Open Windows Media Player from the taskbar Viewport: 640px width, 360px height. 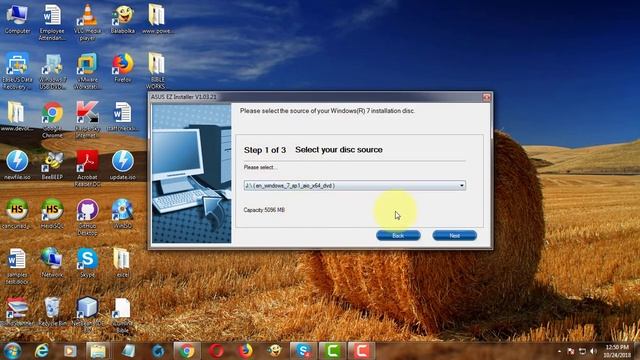tap(70, 351)
